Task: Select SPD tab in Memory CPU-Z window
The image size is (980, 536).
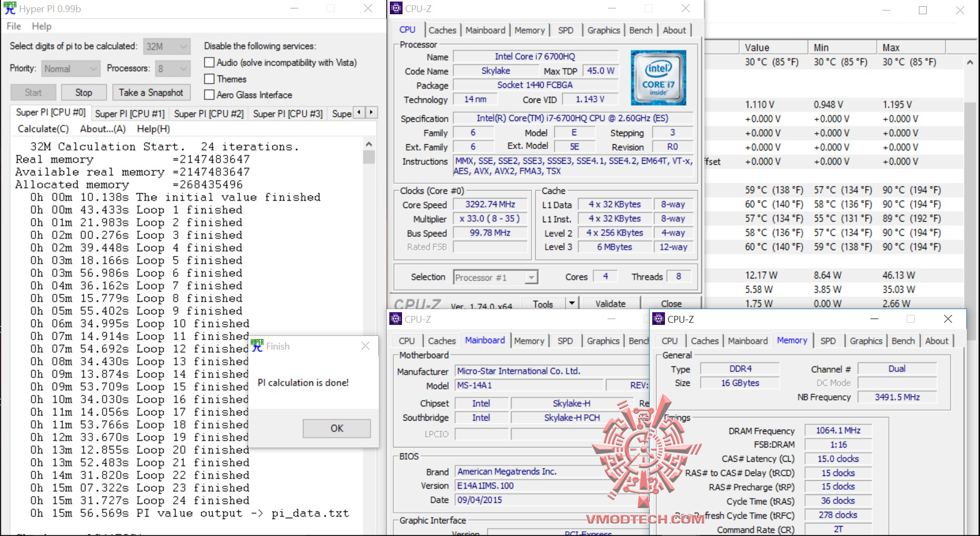Action: click(828, 341)
